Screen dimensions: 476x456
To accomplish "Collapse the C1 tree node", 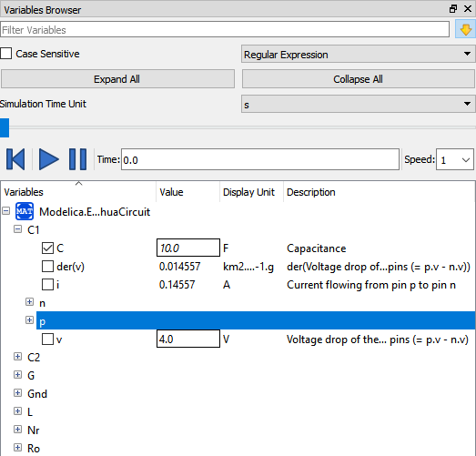I will coord(18,229).
